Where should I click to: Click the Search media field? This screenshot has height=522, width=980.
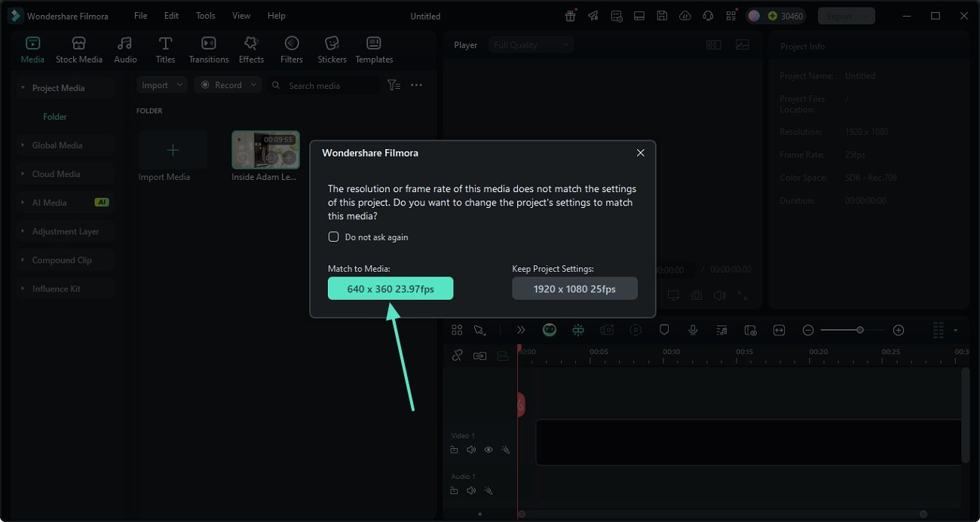(324, 86)
